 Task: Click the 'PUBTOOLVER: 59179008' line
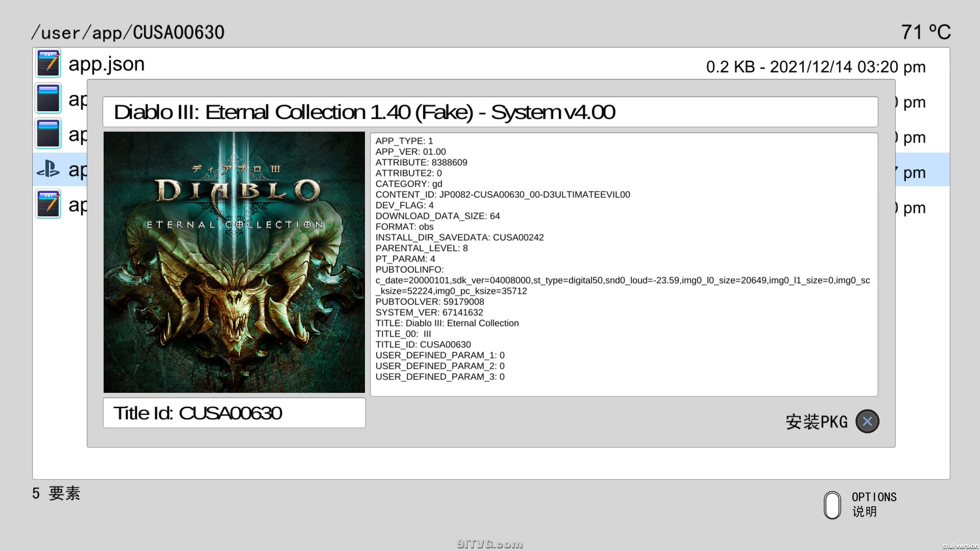coord(430,302)
